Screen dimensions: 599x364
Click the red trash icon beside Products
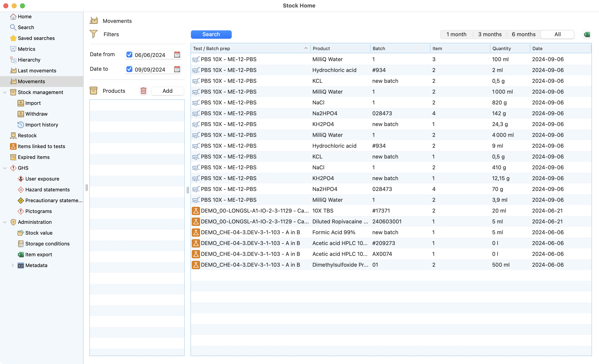click(144, 91)
